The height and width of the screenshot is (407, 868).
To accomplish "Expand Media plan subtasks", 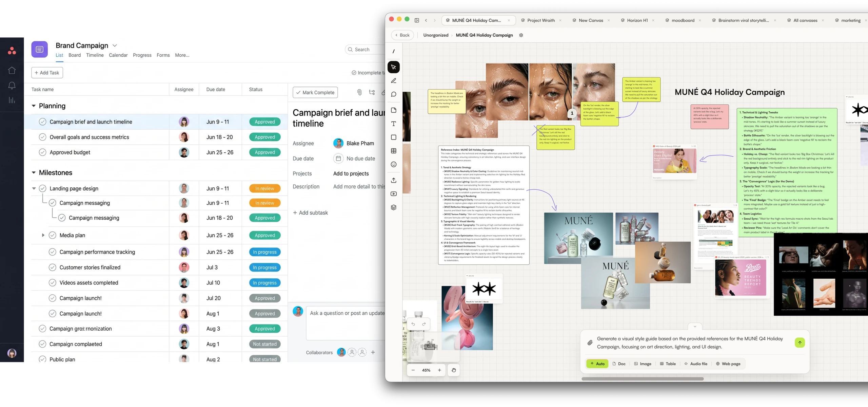I will tap(43, 235).
